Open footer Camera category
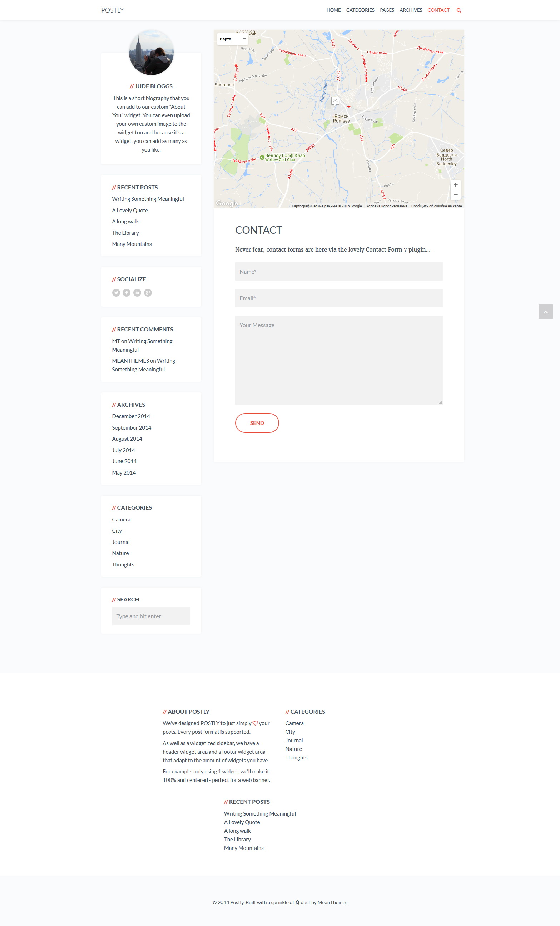This screenshot has height=926, width=560. coord(294,723)
